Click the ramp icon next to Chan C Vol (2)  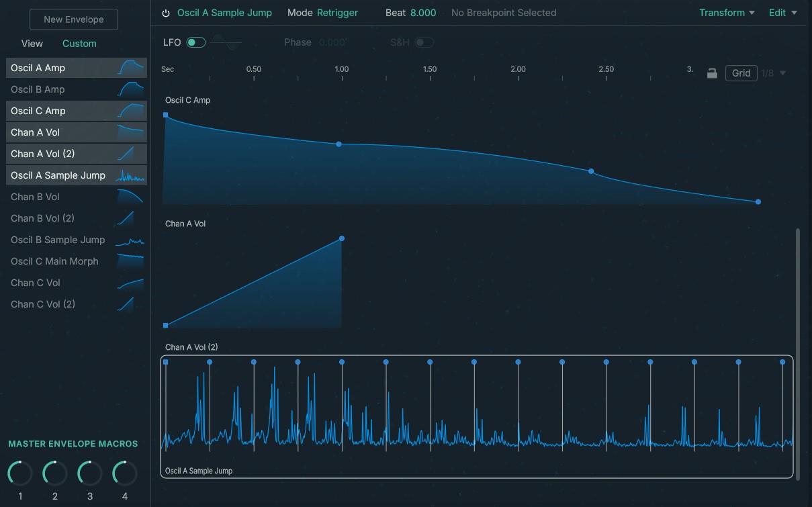point(132,304)
